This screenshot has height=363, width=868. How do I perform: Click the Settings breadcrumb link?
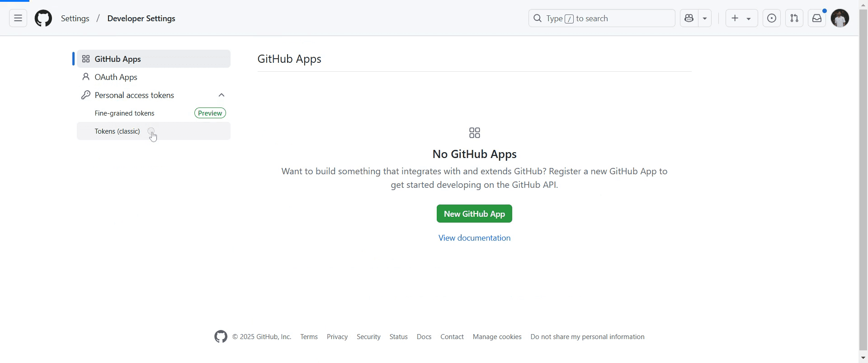pos(75,19)
